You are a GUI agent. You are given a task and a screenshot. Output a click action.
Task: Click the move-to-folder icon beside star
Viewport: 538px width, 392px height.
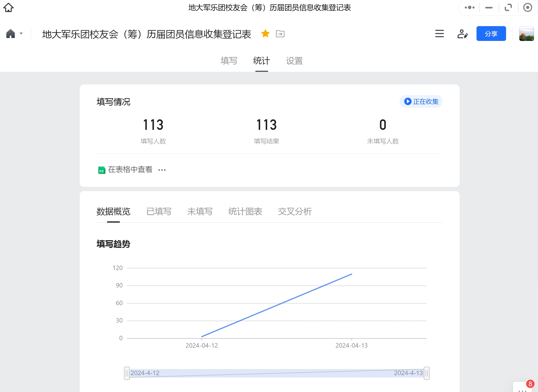click(x=280, y=34)
